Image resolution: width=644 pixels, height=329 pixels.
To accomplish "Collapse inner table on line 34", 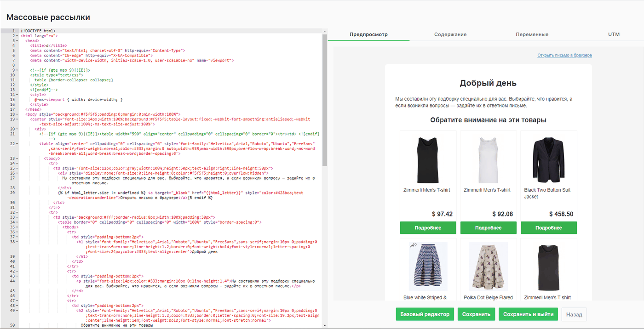I will [x=17, y=222].
